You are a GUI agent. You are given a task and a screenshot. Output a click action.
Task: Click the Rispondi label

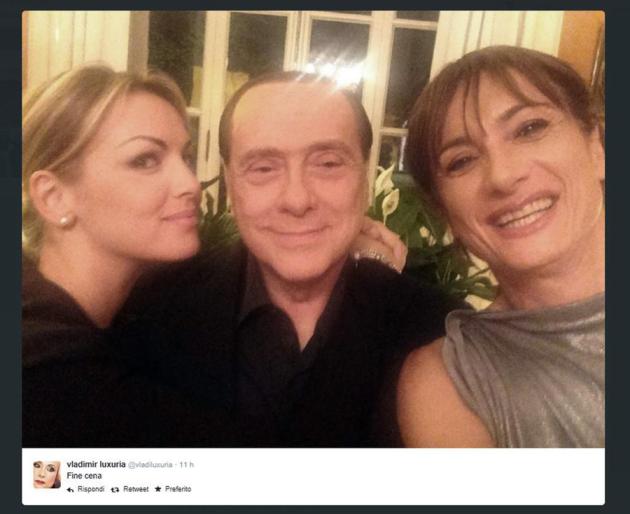(x=91, y=489)
